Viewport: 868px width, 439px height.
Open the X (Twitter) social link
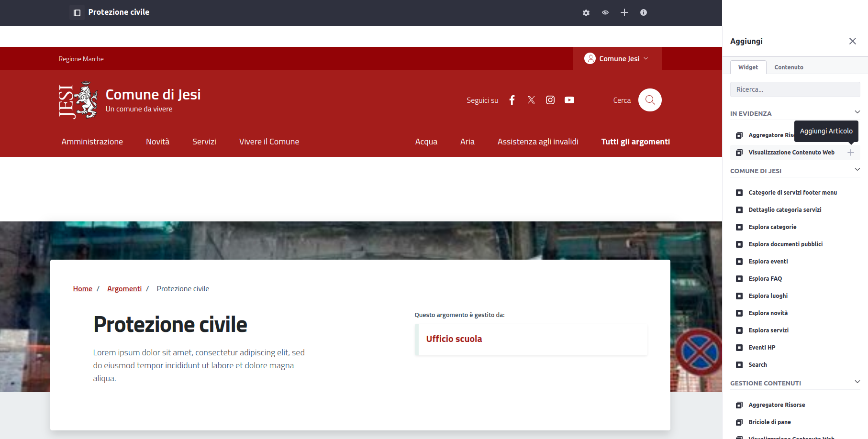[x=531, y=100]
